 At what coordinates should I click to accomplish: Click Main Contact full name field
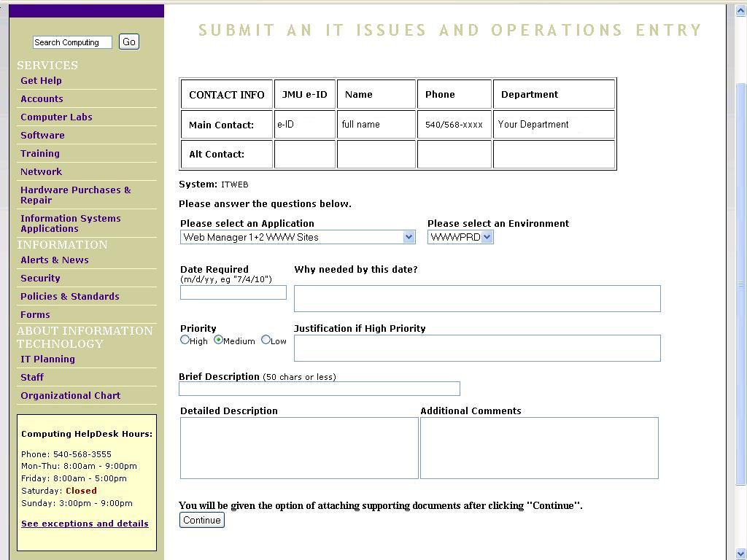click(x=376, y=124)
